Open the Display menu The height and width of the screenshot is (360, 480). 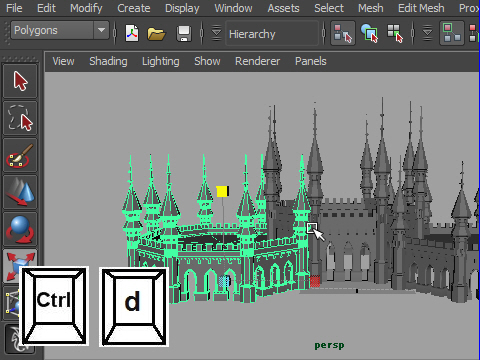click(x=182, y=8)
